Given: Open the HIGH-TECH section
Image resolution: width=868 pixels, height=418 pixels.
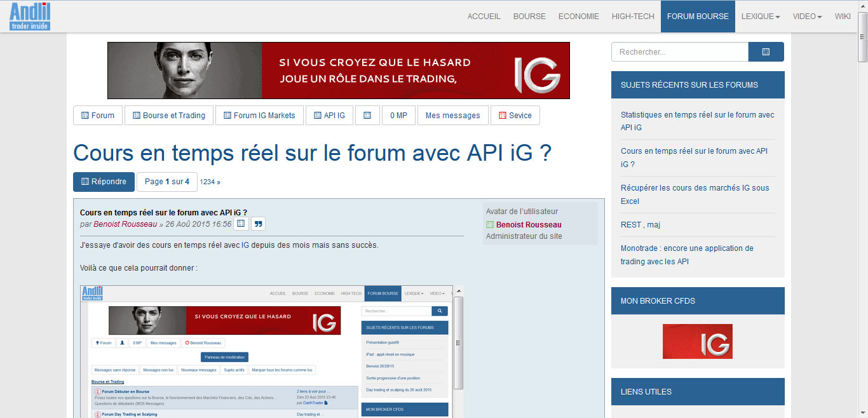Looking at the screenshot, I should pos(633,17).
